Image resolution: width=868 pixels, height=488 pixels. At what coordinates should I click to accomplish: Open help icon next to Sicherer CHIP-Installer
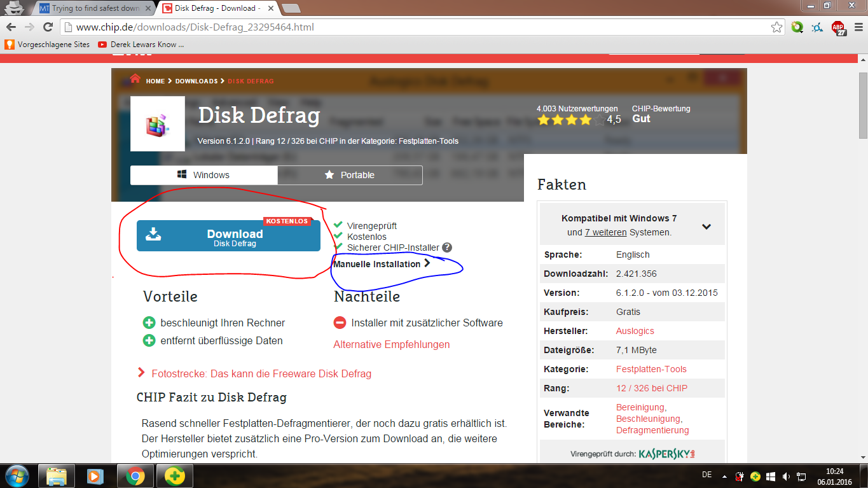point(447,247)
